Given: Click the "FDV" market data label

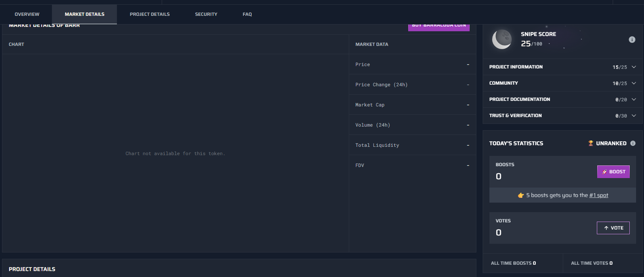Looking at the screenshot, I should click(360, 165).
